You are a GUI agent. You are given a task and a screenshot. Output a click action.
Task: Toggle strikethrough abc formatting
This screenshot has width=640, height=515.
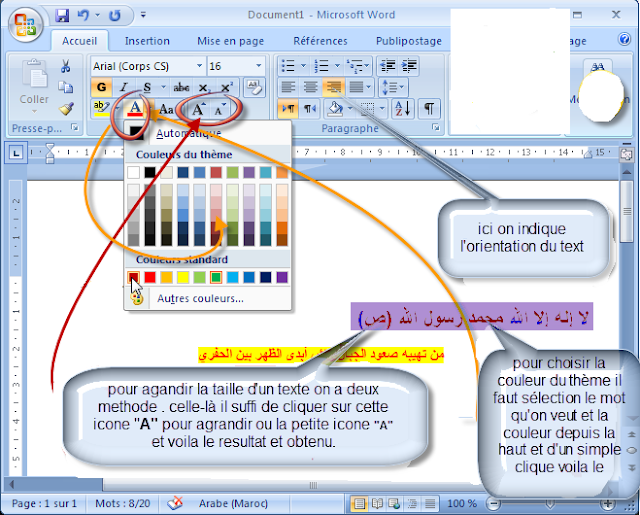(x=181, y=87)
